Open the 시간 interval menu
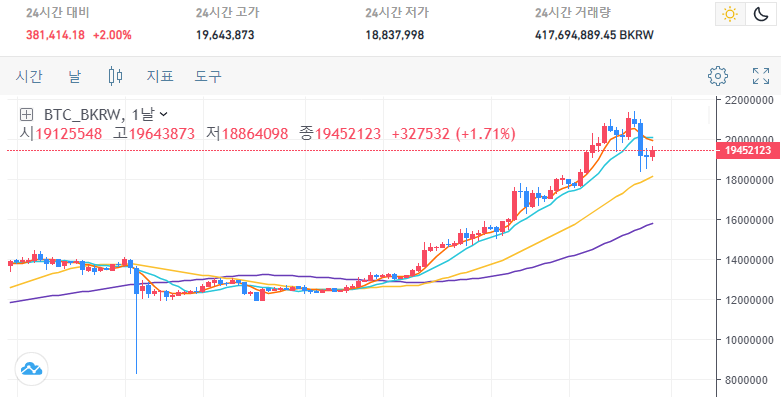 29,76
